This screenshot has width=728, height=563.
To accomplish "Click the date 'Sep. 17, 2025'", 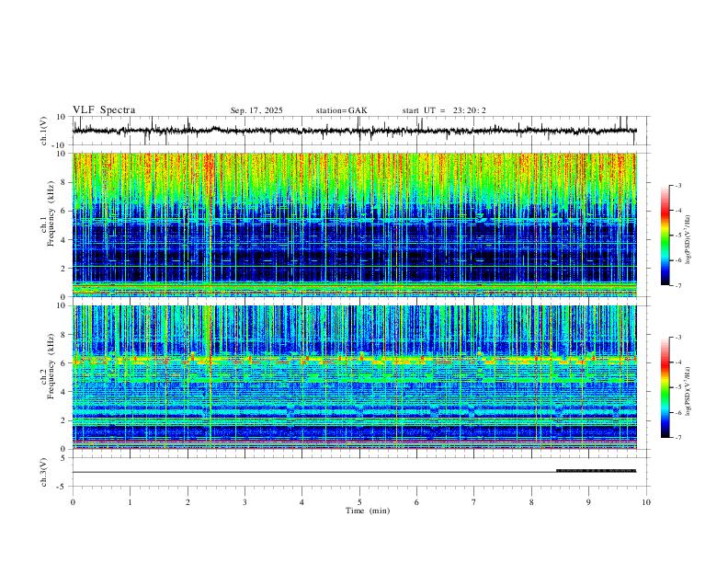I will (x=256, y=110).
